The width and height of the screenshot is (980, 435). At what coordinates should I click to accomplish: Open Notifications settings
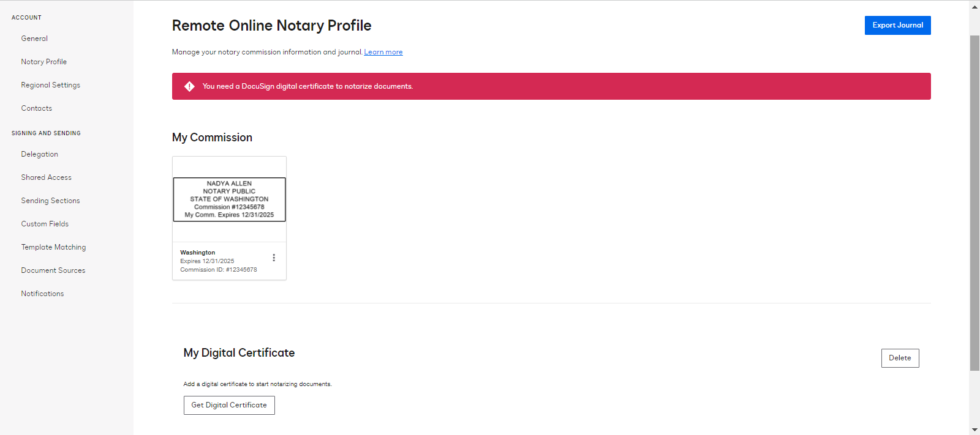pyautogui.click(x=43, y=294)
